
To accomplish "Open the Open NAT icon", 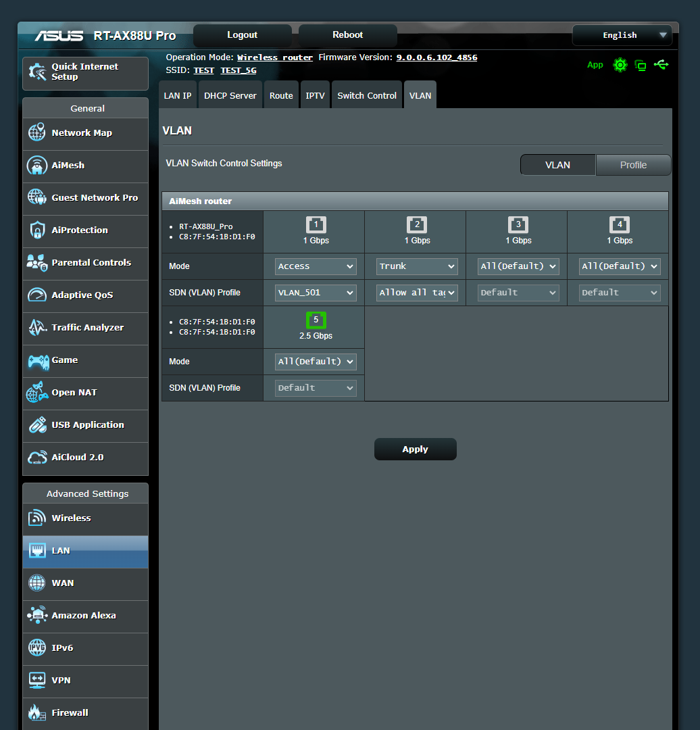I will click(x=37, y=393).
